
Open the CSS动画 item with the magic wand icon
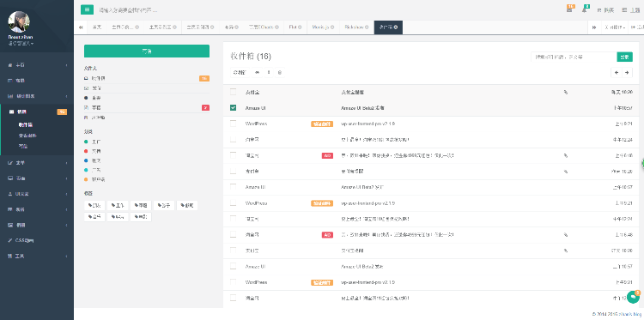tap(37, 240)
